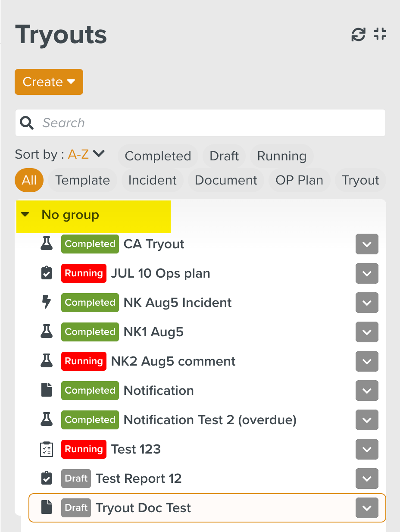Switch to the OP Plan filter tab
The image size is (400, 532).
[x=299, y=180]
